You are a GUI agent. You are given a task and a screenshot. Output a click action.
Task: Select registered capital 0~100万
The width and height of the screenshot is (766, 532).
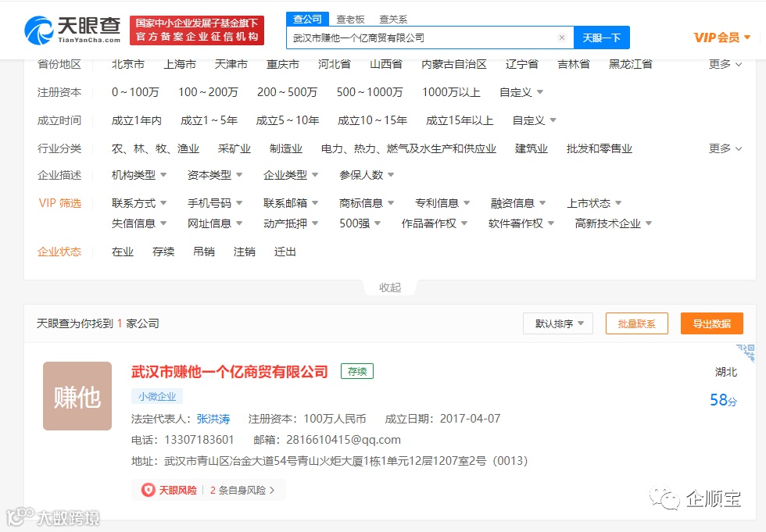(134, 92)
